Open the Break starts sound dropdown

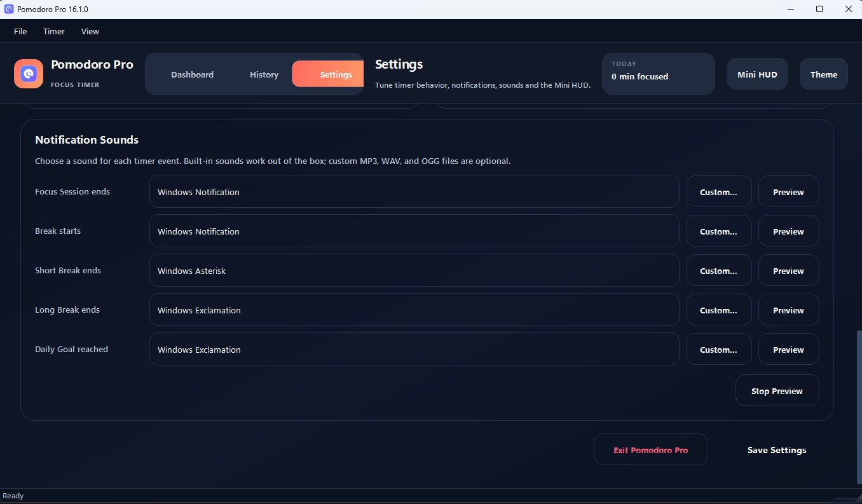coord(414,231)
